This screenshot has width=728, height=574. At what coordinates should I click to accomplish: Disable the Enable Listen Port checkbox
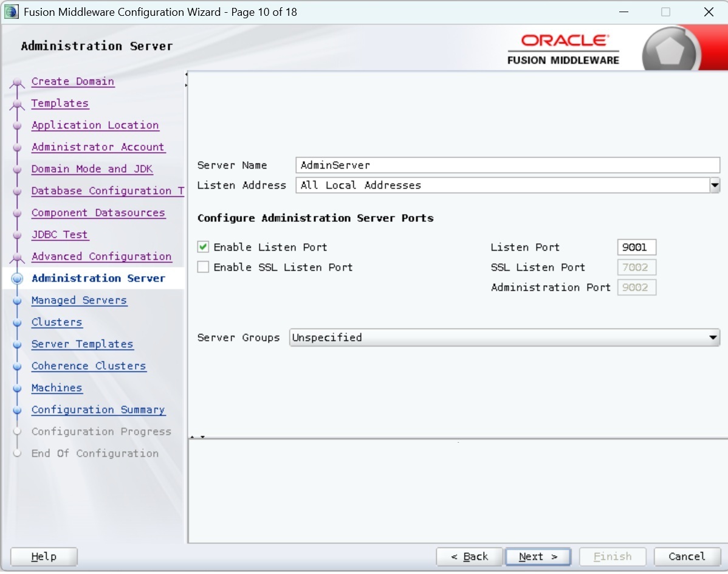coord(203,247)
